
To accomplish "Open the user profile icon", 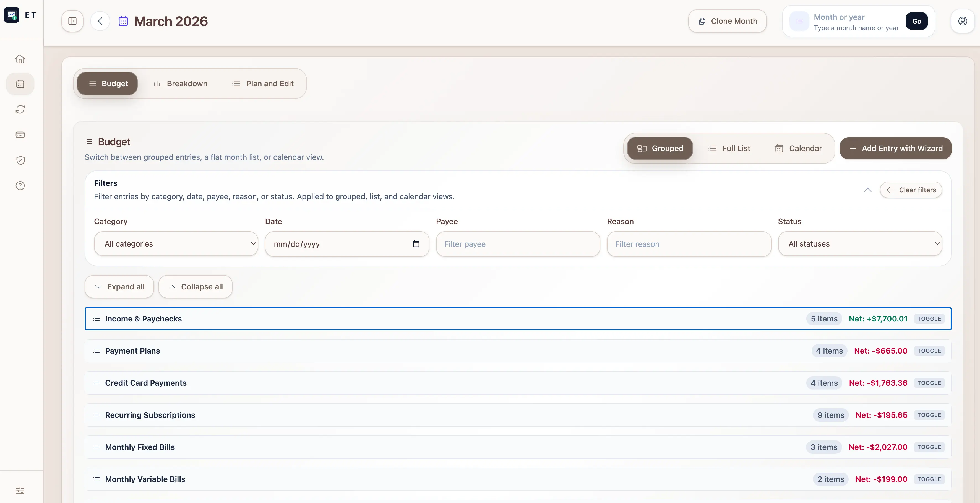I will tap(963, 21).
